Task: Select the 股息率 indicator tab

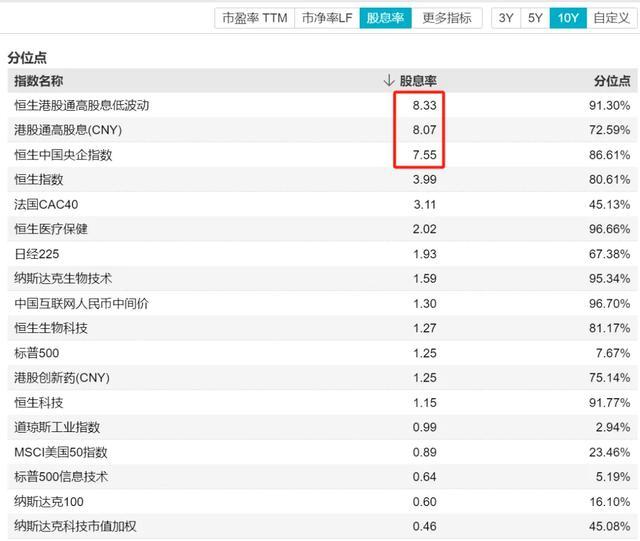Action: (385, 18)
